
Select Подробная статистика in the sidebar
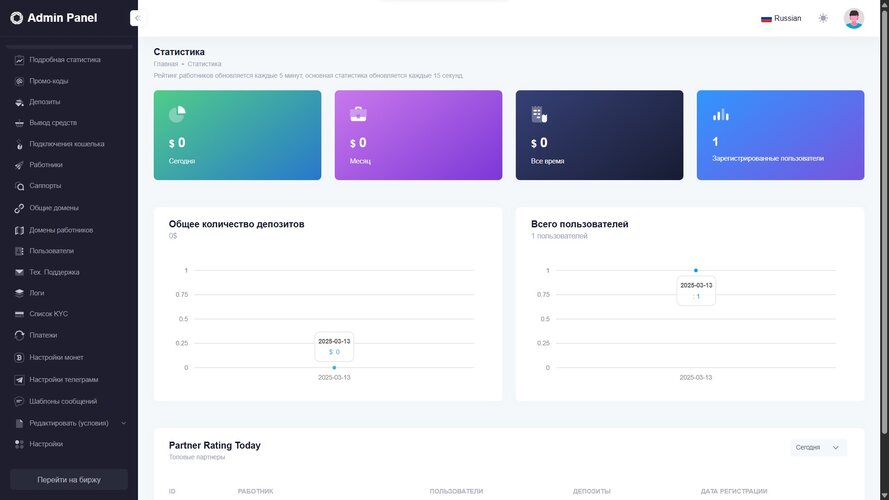coord(64,60)
